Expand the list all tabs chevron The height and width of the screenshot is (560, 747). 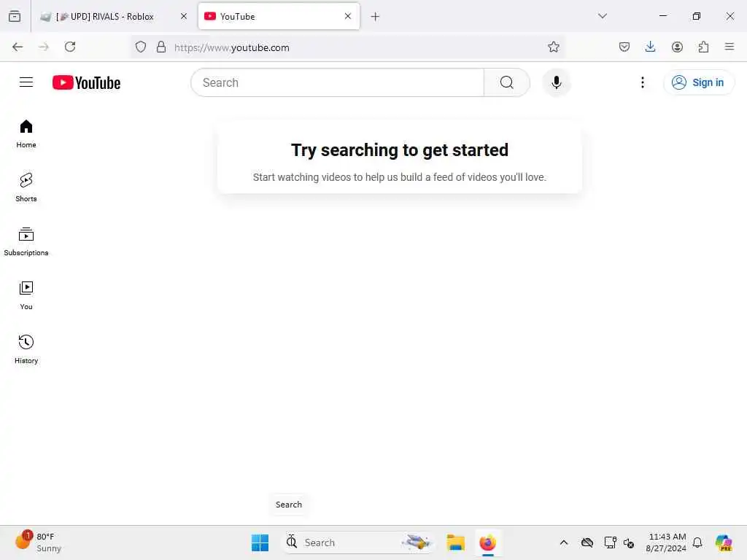pos(602,16)
